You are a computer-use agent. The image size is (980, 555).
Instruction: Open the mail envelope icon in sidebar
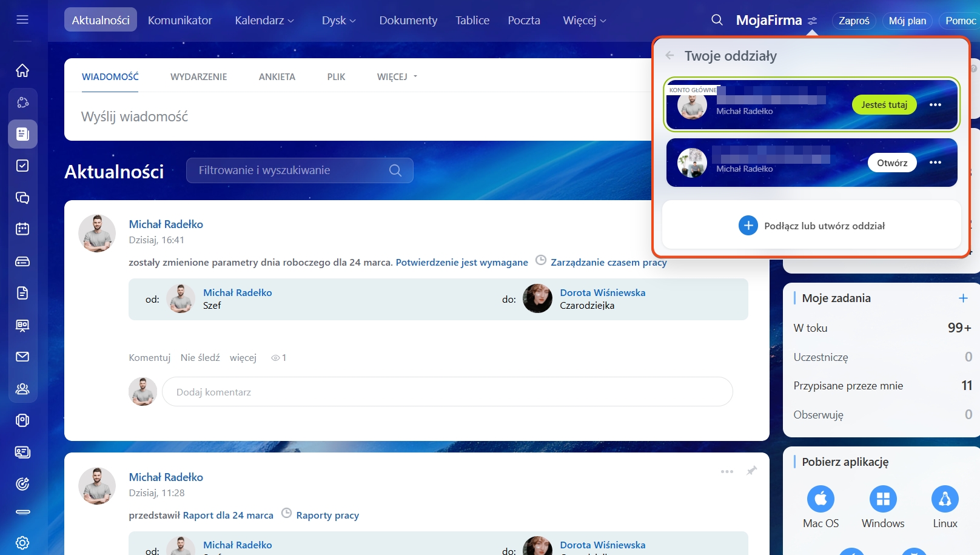click(22, 357)
